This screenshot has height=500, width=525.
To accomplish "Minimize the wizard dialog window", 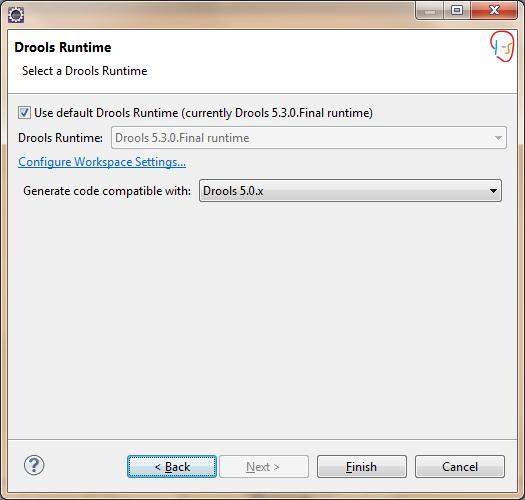I will click(x=430, y=11).
